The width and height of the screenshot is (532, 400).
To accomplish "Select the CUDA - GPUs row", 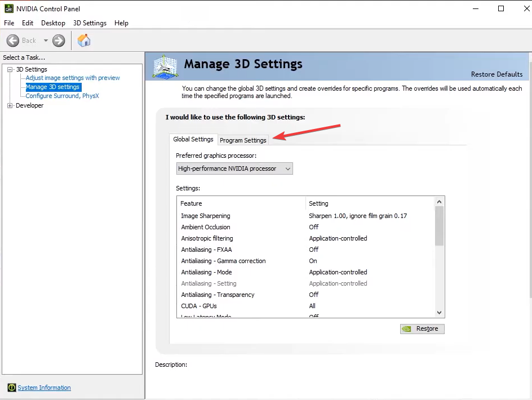I will click(x=305, y=306).
